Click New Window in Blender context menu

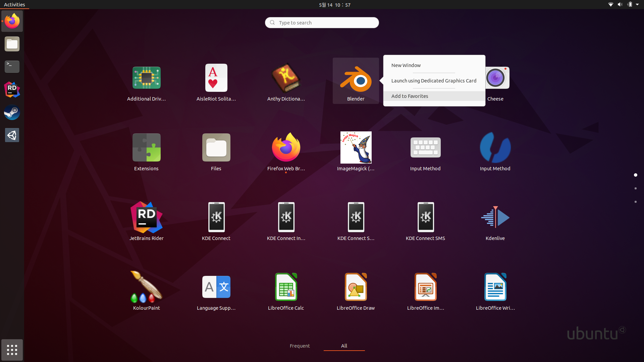tap(406, 65)
